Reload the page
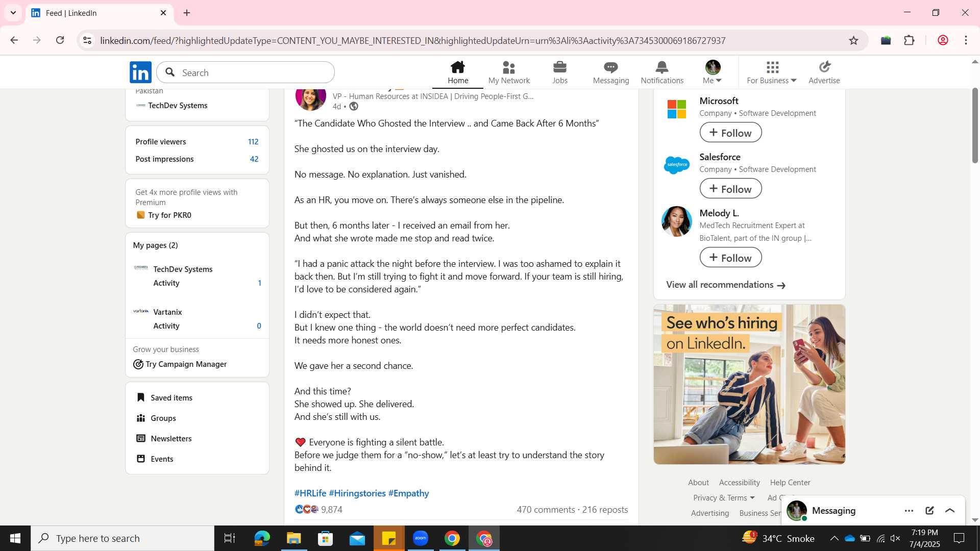The image size is (980, 551). coord(60,40)
